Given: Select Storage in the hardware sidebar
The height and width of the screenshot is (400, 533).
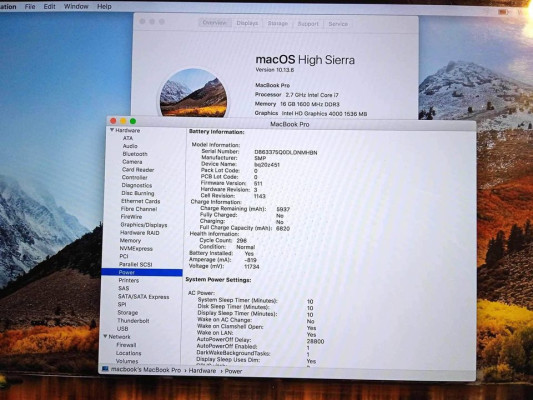Looking at the screenshot, I should (x=127, y=313).
